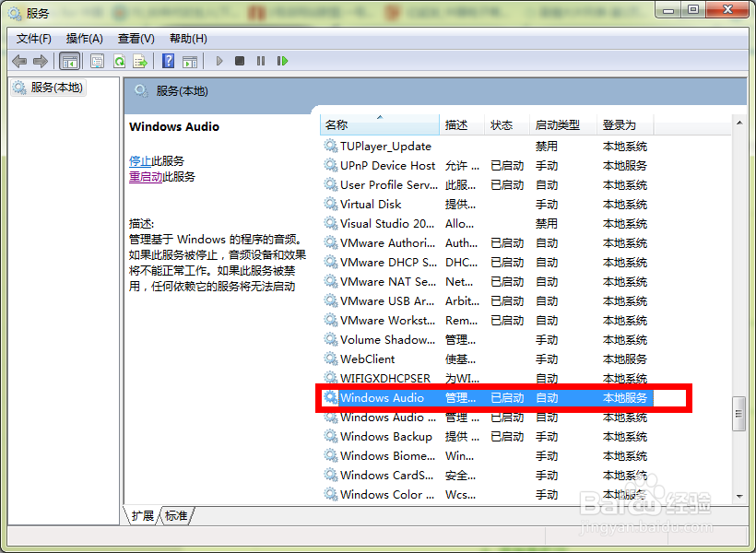Image resolution: width=756 pixels, height=553 pixels.
Task: Open the Properties toolbar icon
Action: pyautogui.click(x=98, y=61)
